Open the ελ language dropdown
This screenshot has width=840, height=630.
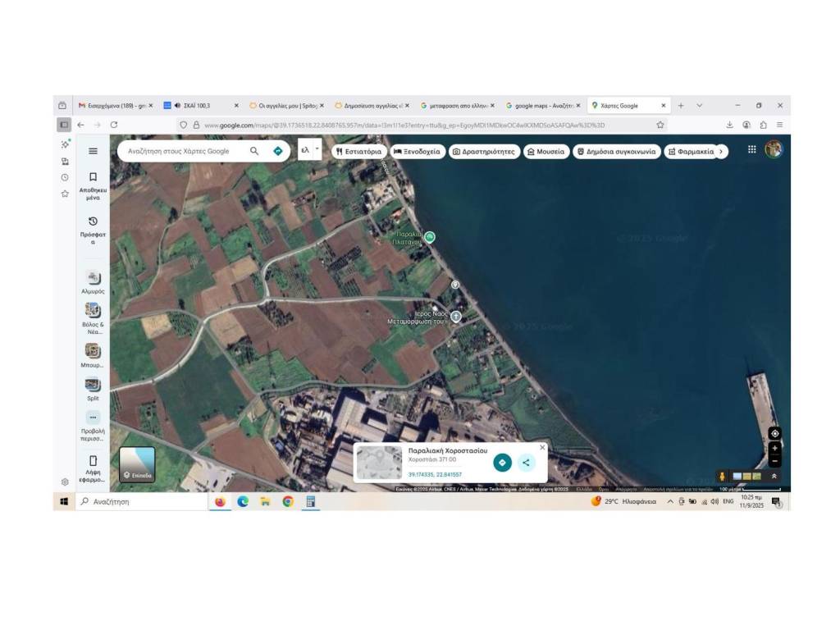[310, 151]
